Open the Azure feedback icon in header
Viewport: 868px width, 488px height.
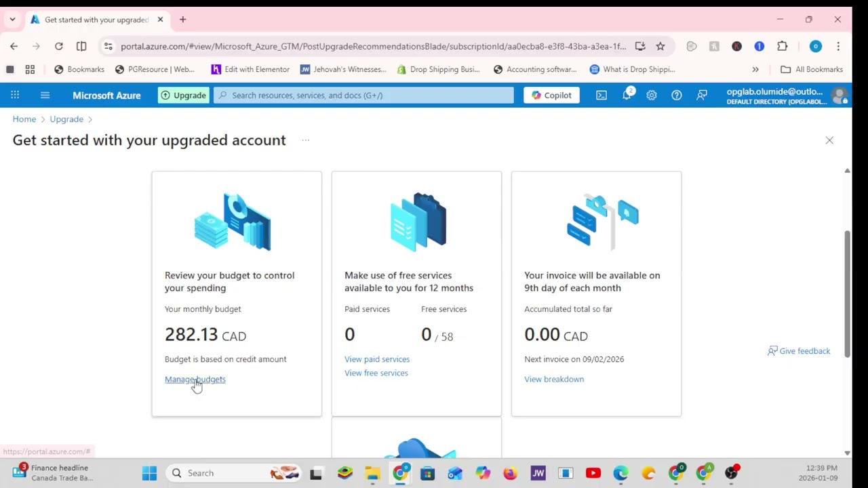[702, 95]
